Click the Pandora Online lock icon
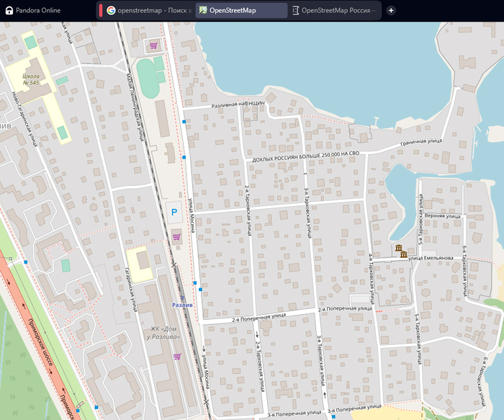 (x=8, y=11)
